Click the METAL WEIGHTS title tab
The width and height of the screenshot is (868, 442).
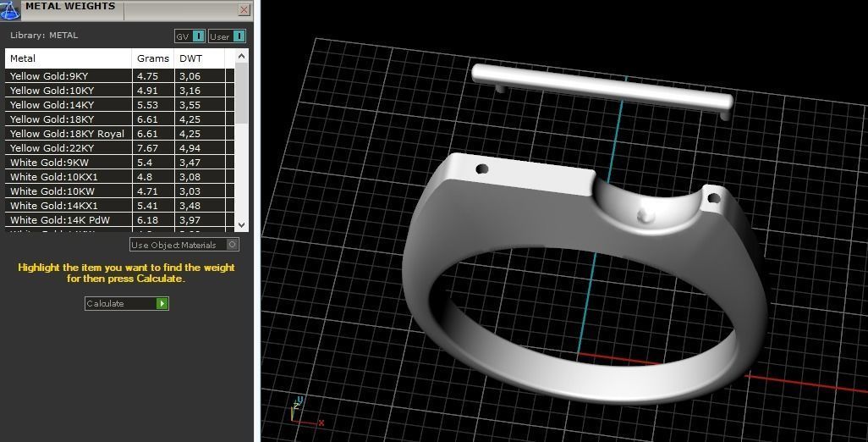click(x=70, y=7)
